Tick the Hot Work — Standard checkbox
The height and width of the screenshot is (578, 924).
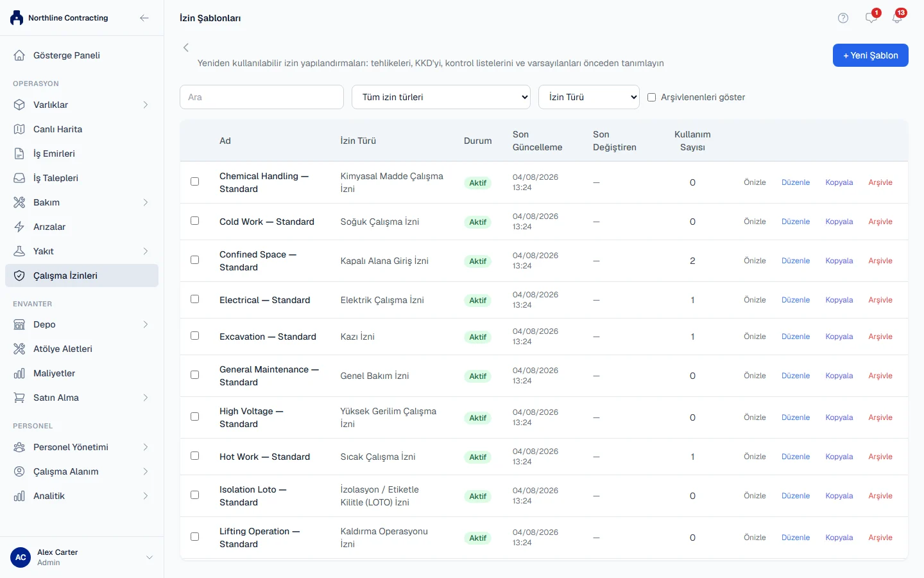[x=195, y=456]
